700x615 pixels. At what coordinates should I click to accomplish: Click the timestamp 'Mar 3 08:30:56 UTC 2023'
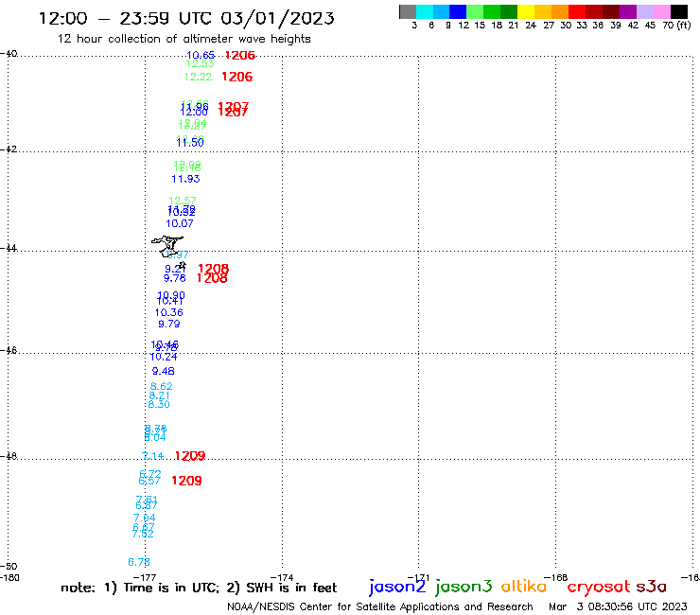click(618, 606)
